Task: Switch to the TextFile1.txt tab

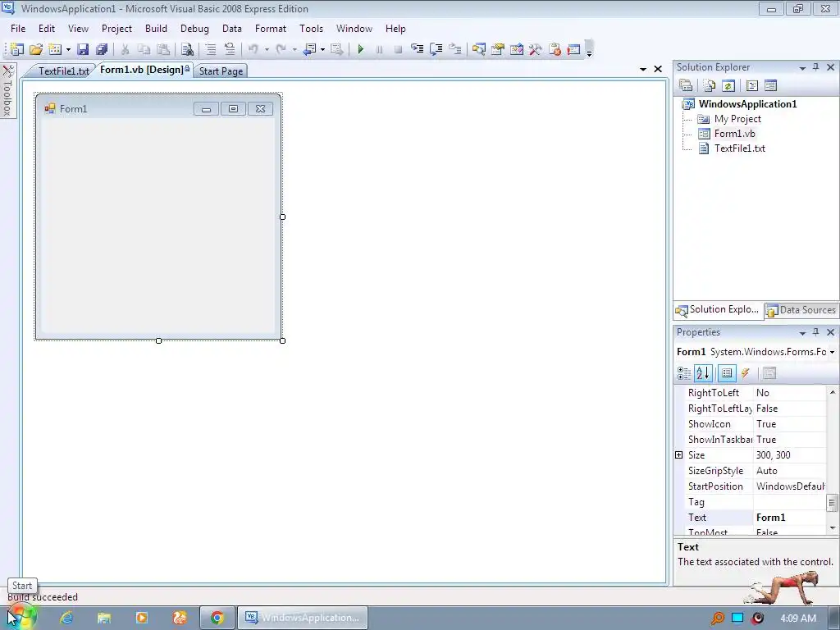Action: click(x=63, y=71)
